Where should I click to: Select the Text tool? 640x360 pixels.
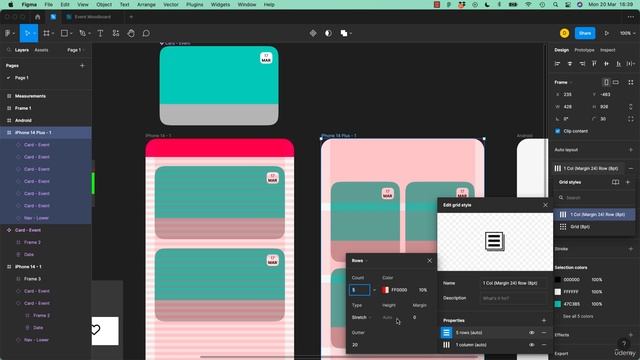pos(100,33)
